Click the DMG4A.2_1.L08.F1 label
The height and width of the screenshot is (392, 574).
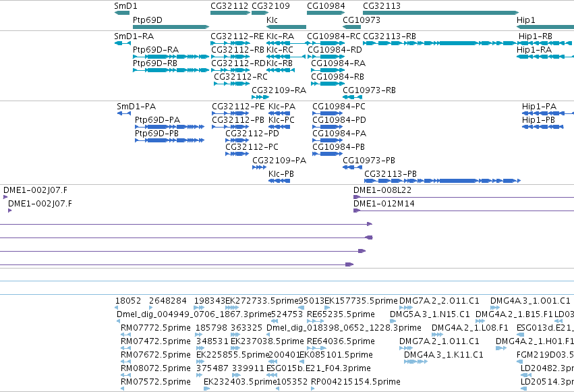(x=470, y=328)
